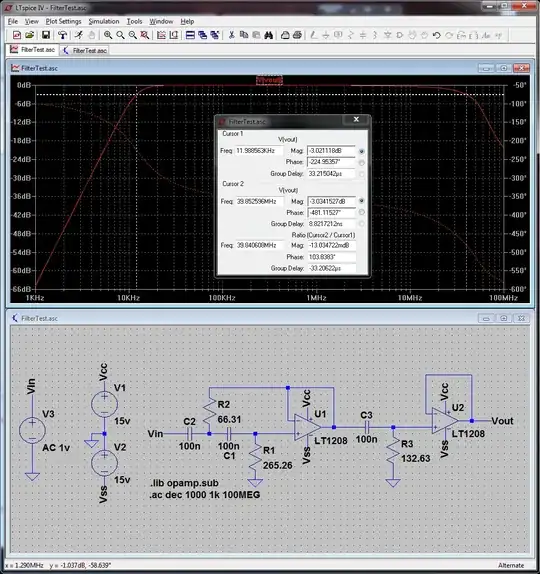Image resolution: width=540 pixels, height=574 pixels.
Task: Save the file with the floppy icon
Action: pyautogui.click(x=46, y=35)
